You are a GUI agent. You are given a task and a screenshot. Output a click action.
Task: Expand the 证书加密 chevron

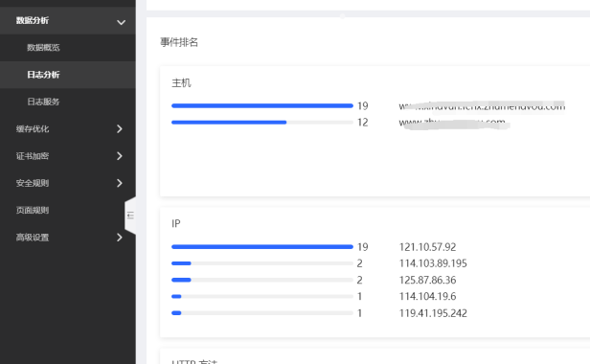tap(120, 156)
